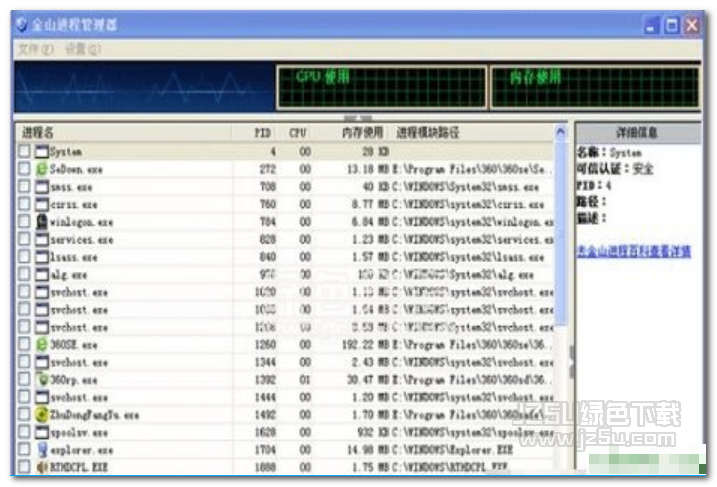Click the 可信认证: 安全 detail line
The width and height of the screenshot is (717, 487).
pyautogui.click(x=615, y=169)
